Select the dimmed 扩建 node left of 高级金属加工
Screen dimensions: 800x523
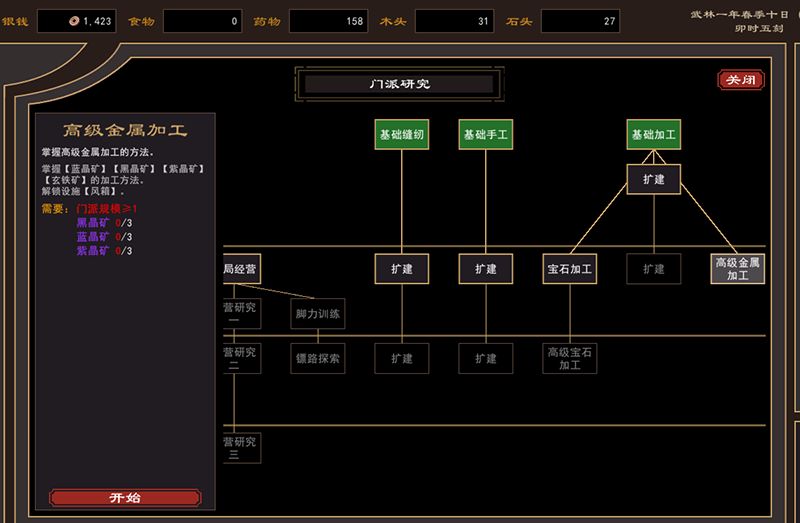(x=654, y=269)
